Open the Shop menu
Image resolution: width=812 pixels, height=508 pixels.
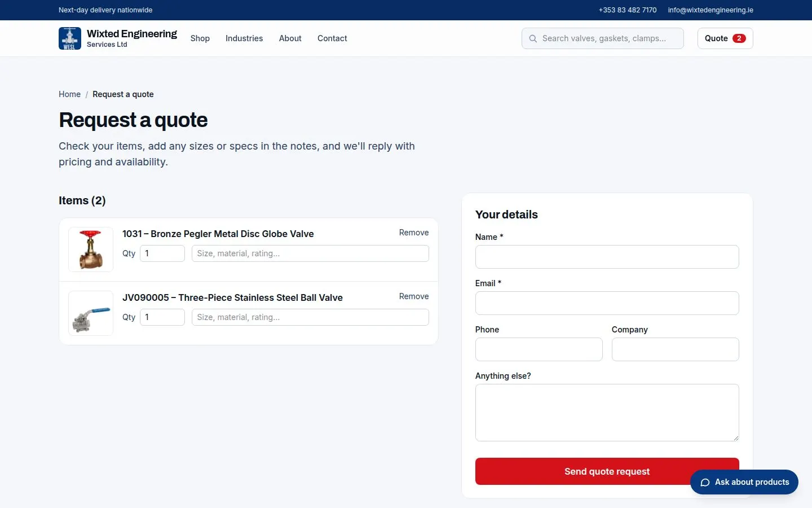point(200,38)
